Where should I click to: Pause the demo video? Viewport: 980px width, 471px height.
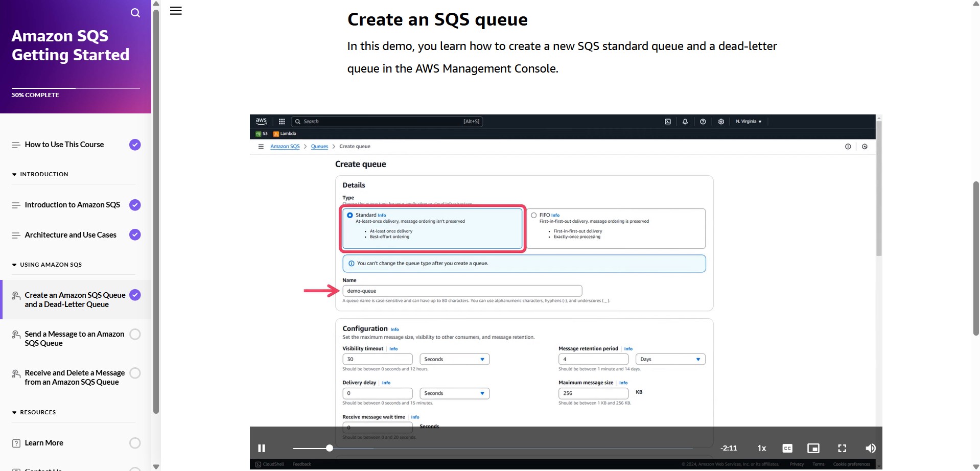(x=262, y=448)
